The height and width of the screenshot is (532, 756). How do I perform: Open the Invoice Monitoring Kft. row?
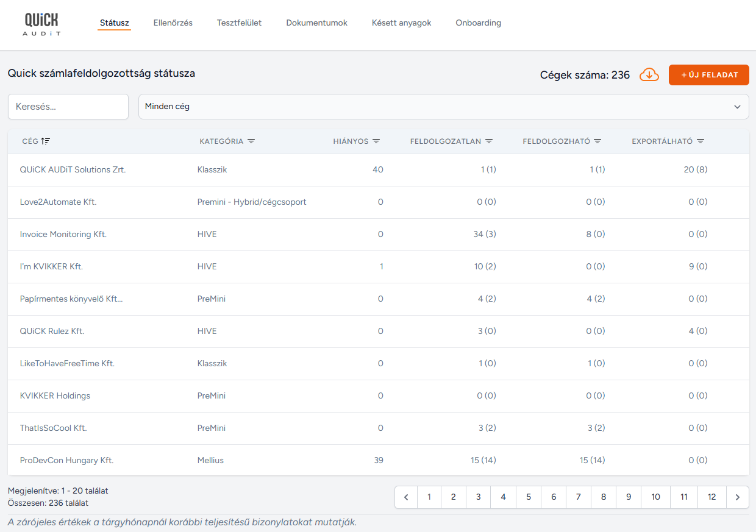pyautogui.click(x=63, y=235)
